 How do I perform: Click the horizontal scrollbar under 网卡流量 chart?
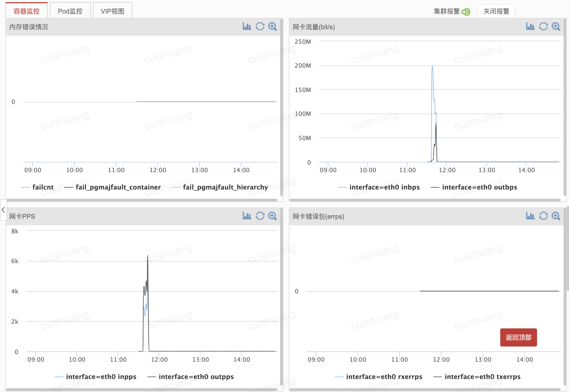(425, 200)
